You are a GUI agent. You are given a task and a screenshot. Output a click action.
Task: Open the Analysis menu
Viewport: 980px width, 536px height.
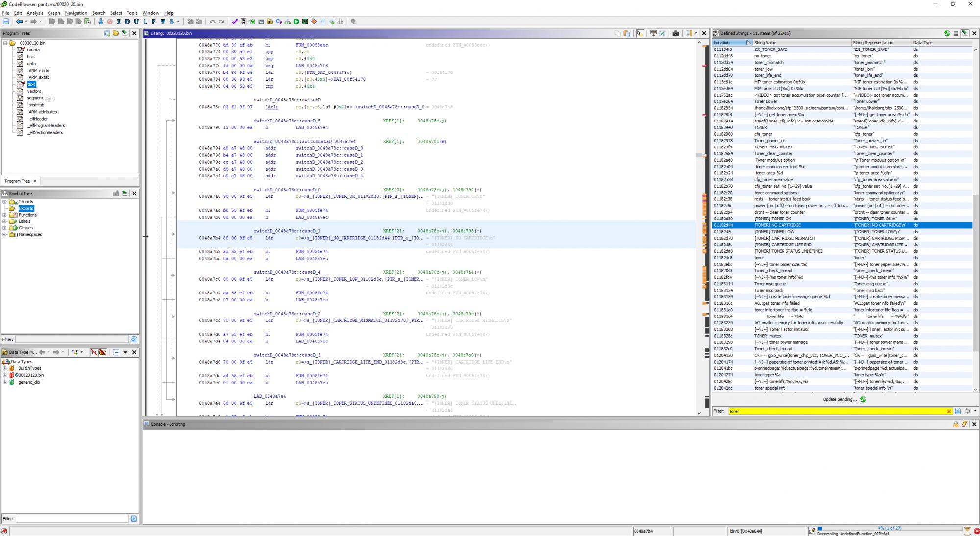click(x=35, y=13)
